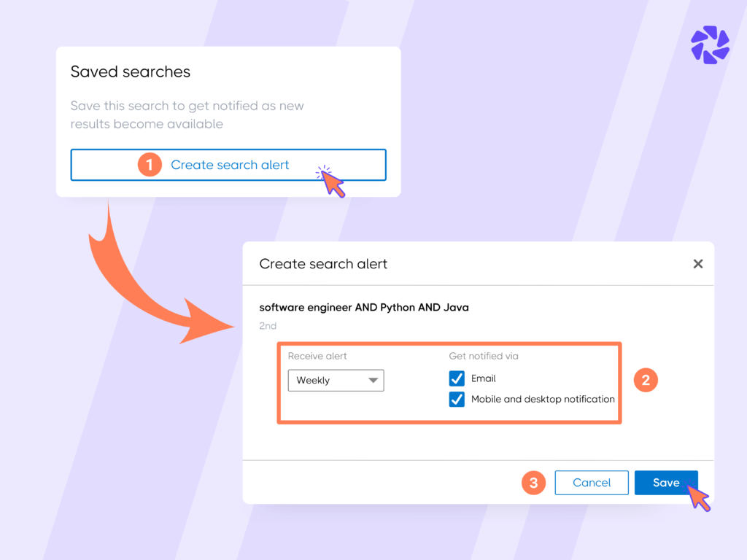Click the numbered badge 1 marker
Screen dimensions: 747x560
coord(150,165)
